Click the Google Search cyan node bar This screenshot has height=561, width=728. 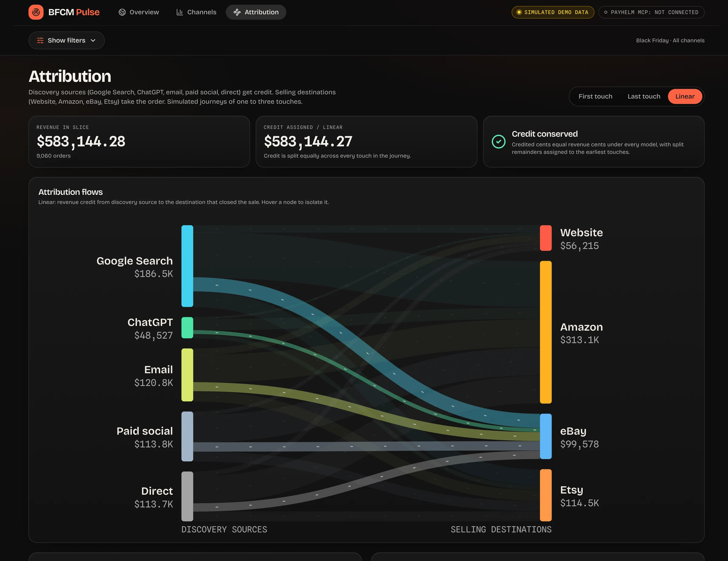187,266
